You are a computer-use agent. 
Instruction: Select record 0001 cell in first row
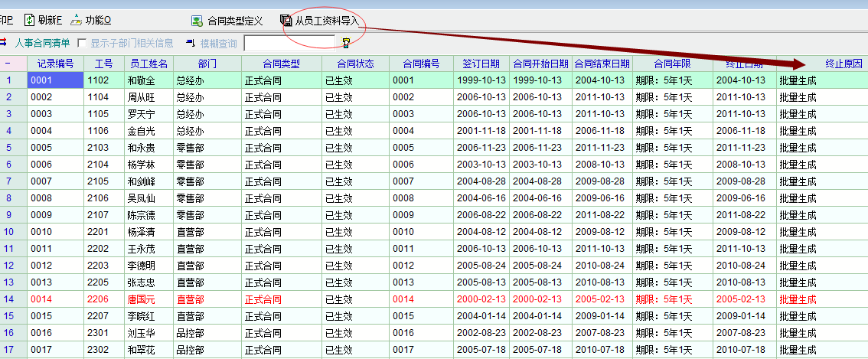(54, 80)
